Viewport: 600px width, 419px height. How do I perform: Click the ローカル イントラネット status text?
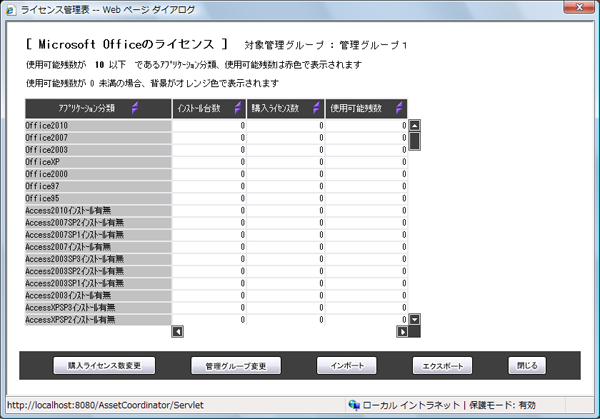coord(411,405)
